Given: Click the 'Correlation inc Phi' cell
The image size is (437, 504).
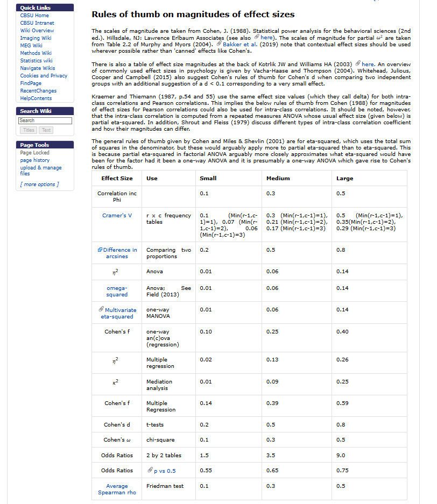Looking at the screenshot, I should click(x=117, y=197).
